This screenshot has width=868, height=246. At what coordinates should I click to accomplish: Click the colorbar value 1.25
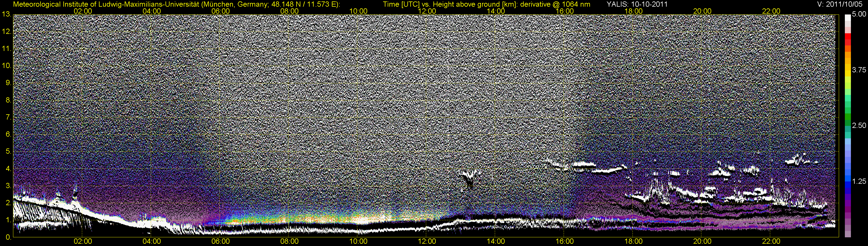click(x=859, y=181)
